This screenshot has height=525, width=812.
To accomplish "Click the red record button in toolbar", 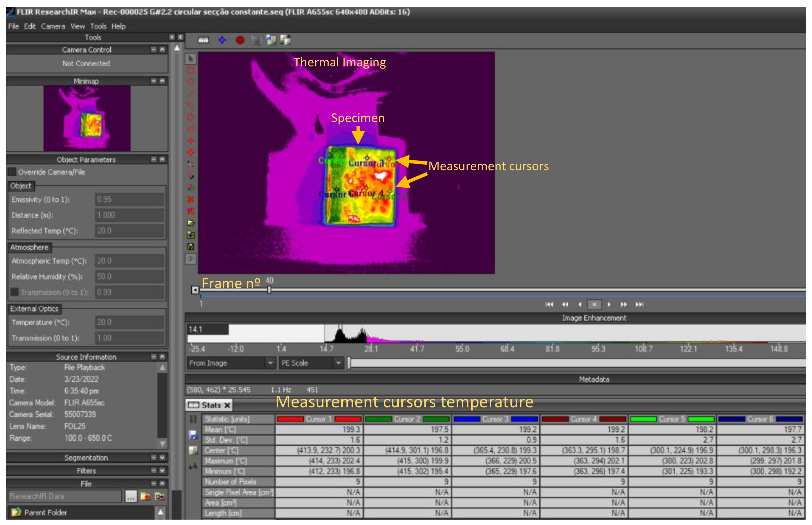I will 240,40.
